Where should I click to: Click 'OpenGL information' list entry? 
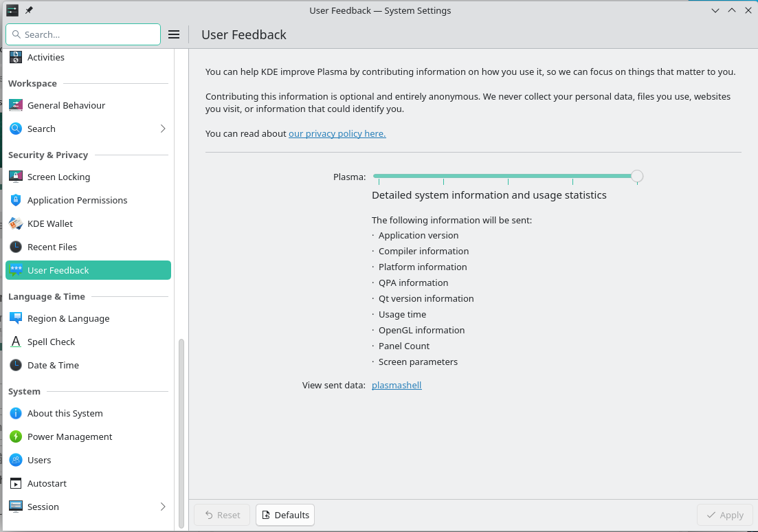[421, 330]
